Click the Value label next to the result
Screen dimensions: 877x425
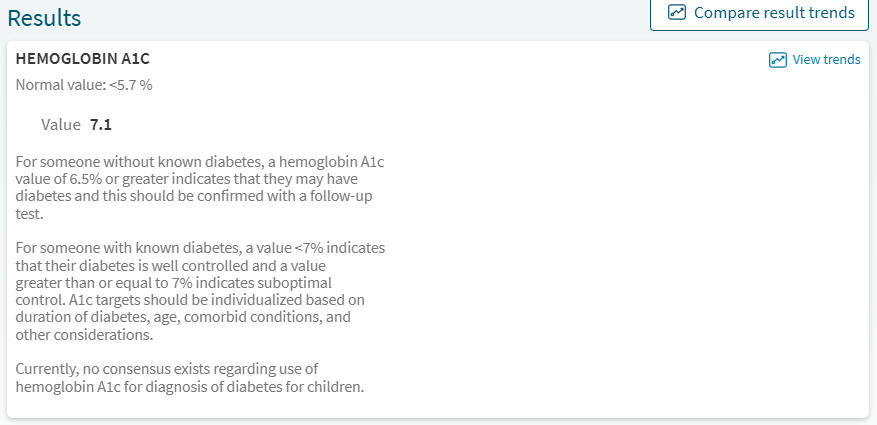click(60, 125)
